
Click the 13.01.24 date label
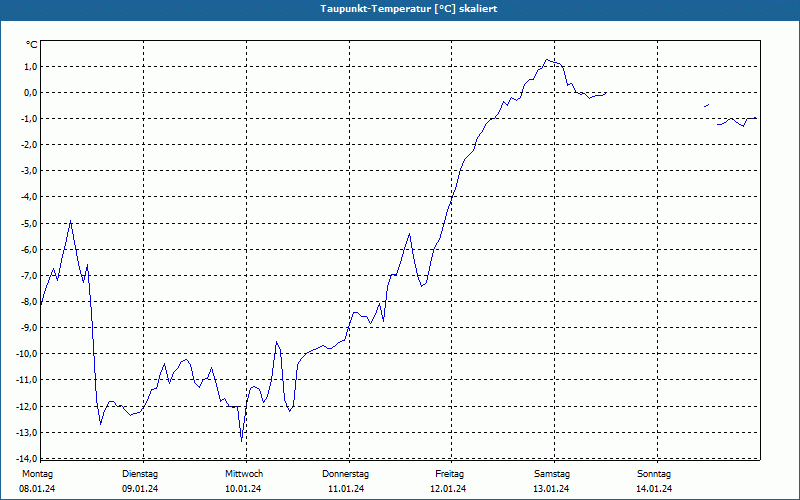[551, 489]
